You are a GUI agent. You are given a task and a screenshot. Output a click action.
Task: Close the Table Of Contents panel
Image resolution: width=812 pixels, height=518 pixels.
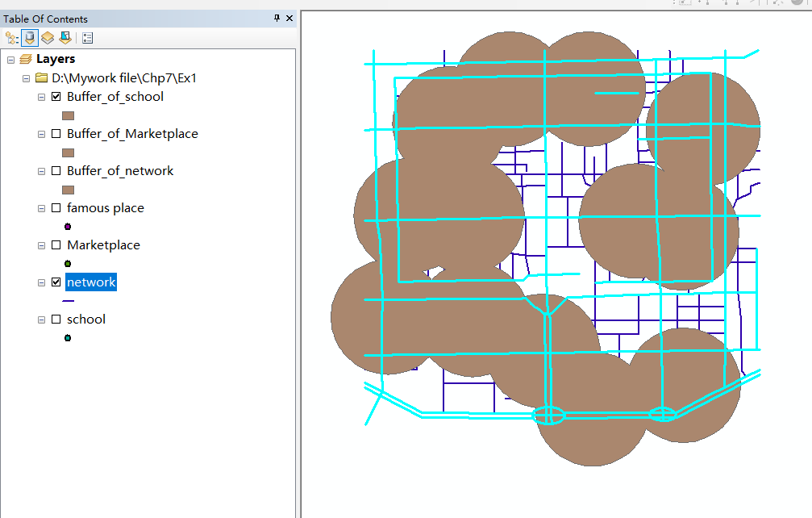click(289, 18)
